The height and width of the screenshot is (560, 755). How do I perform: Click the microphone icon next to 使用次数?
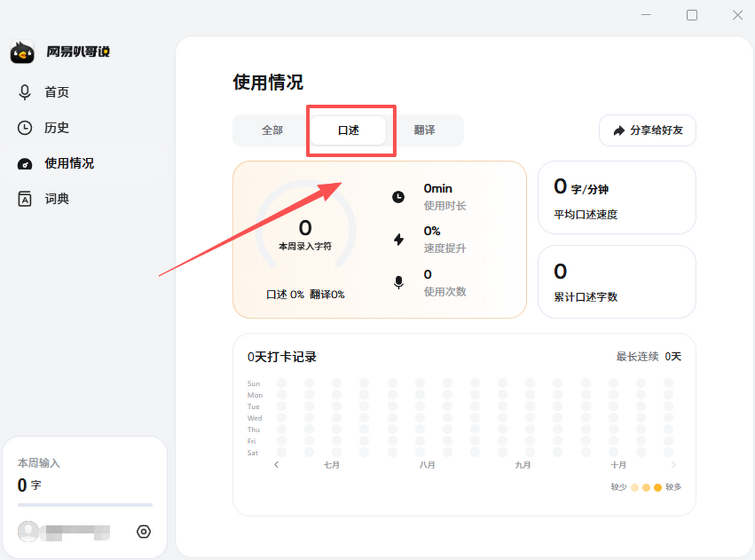(x=398, y=283)
